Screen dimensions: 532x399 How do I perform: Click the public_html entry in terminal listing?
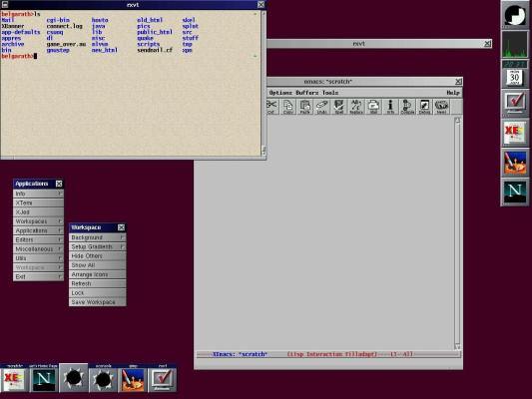pyautogui.click(x=155, y=32)
